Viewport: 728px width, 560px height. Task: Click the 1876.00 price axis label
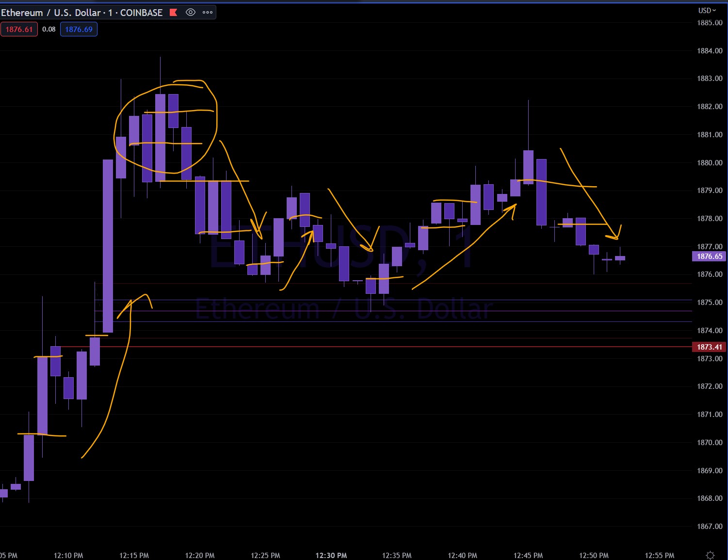click(x=710, y=274)
